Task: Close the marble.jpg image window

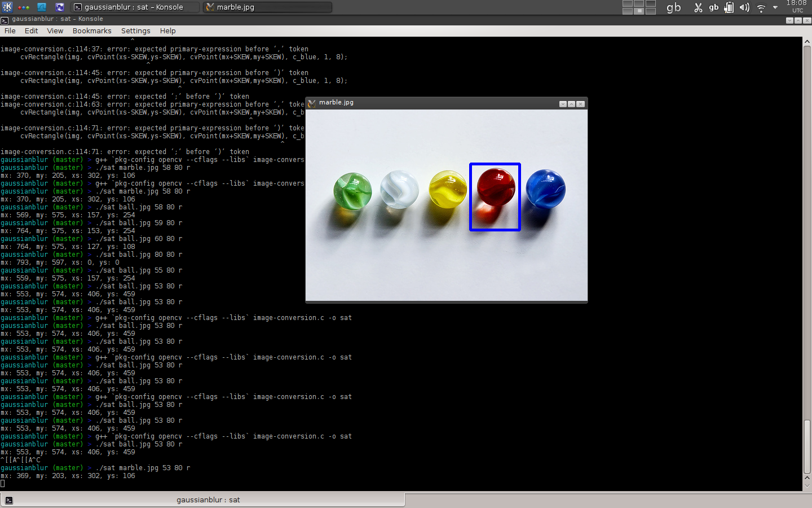Action: (x=580, y=104)
